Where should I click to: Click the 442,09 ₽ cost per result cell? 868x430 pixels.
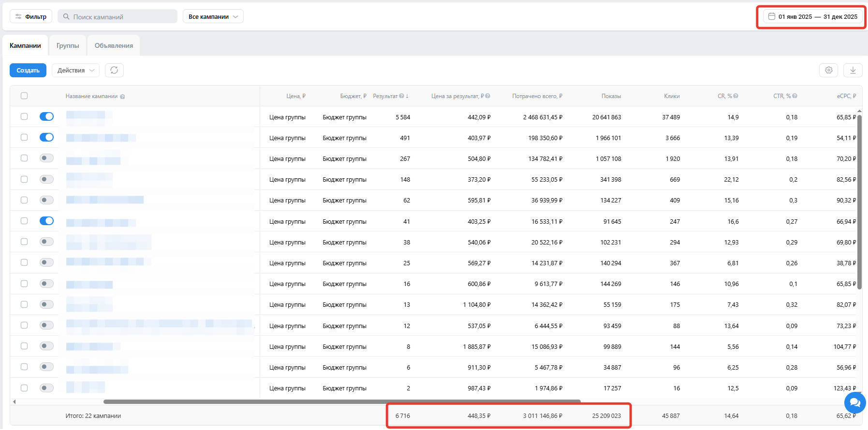pos(479,117)
